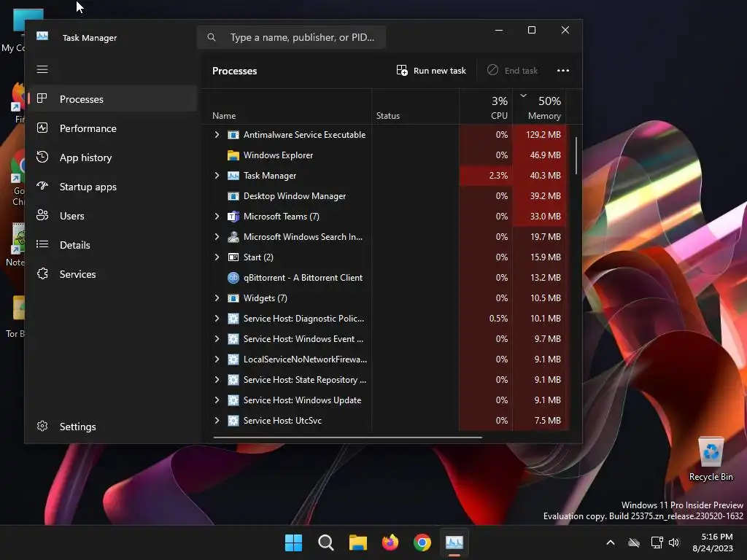Click the Processes sidebar icon

point(42,98)
